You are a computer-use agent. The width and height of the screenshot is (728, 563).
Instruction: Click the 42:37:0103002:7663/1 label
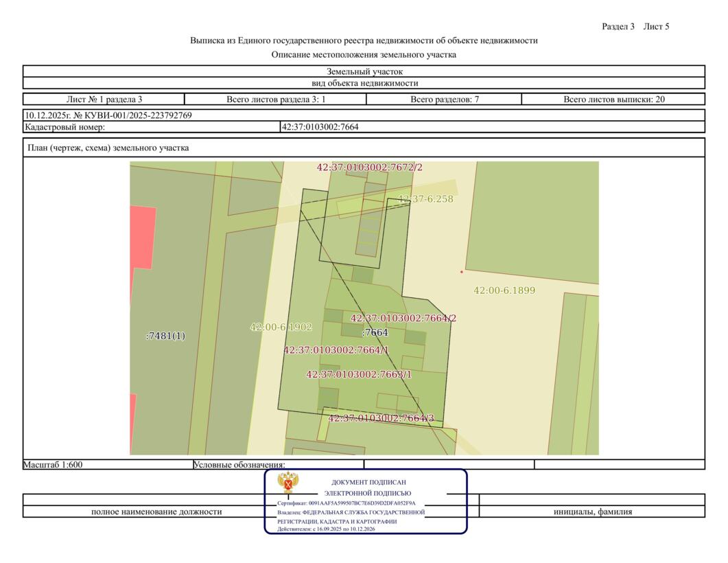tap(359, 374)
